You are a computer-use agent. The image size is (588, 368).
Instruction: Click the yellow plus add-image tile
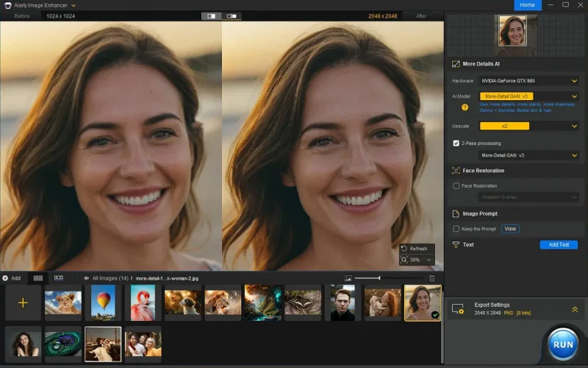click(23, 302)
